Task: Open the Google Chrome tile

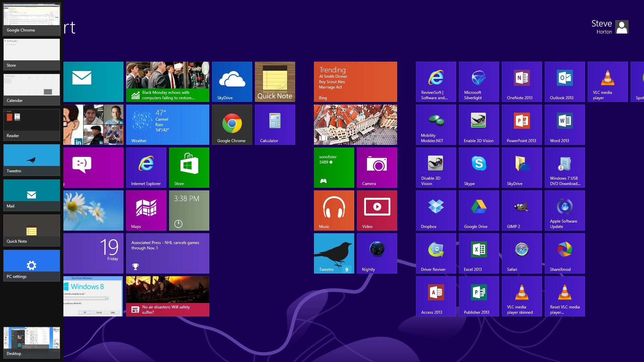Action: (232, 125)
